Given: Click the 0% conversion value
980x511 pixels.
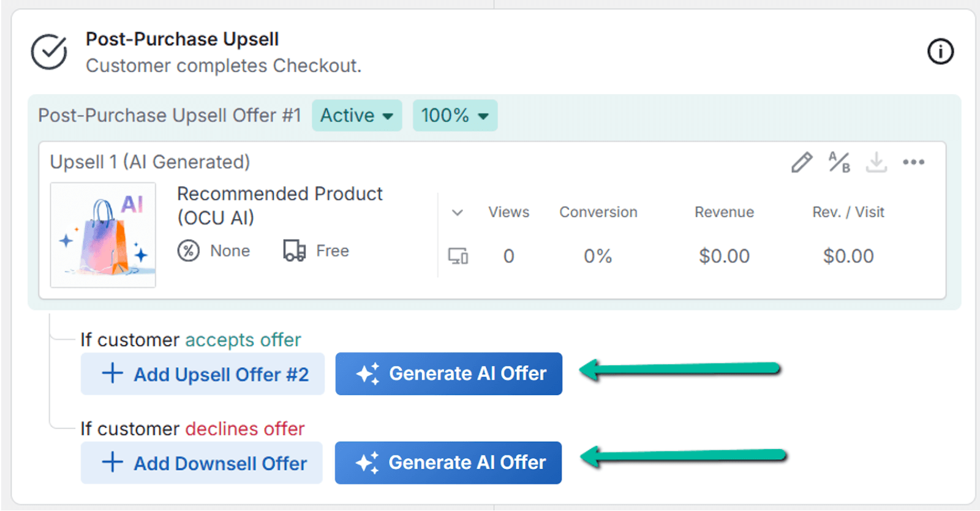Looking at the screenshot, I should [598, 256].
